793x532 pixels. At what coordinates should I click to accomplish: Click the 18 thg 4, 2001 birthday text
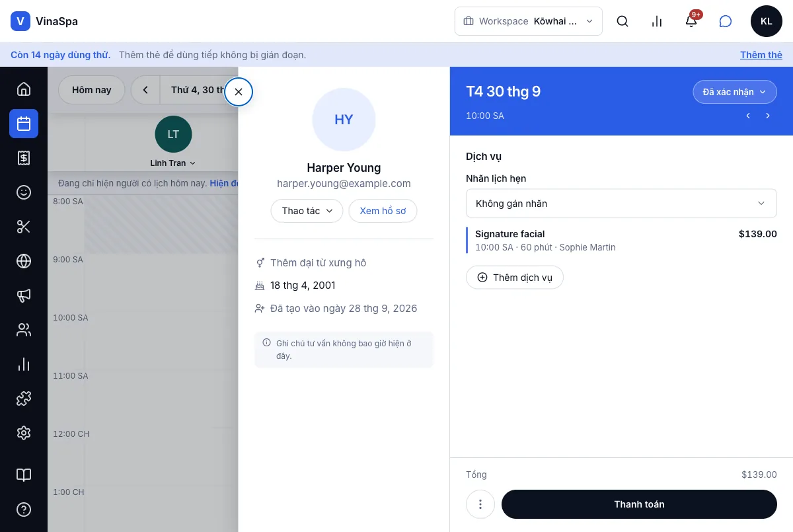pos(303,285)
